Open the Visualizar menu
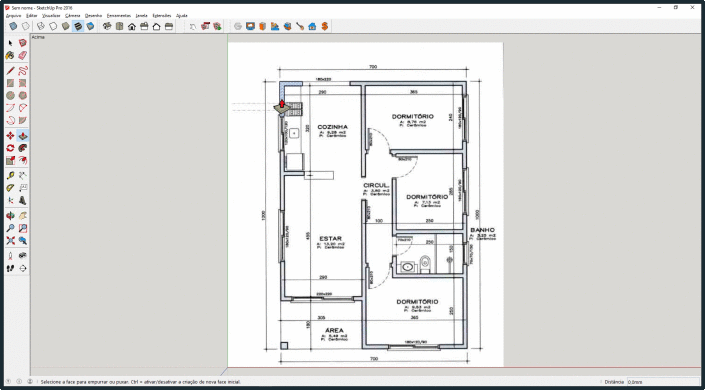This screenshot has height=390, width=705. [x=51, y=15]
